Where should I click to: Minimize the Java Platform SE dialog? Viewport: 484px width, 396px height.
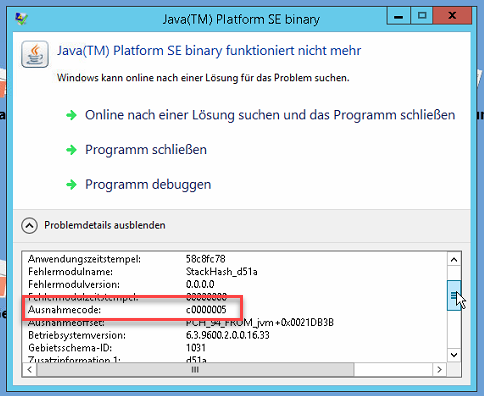point(398,16)
